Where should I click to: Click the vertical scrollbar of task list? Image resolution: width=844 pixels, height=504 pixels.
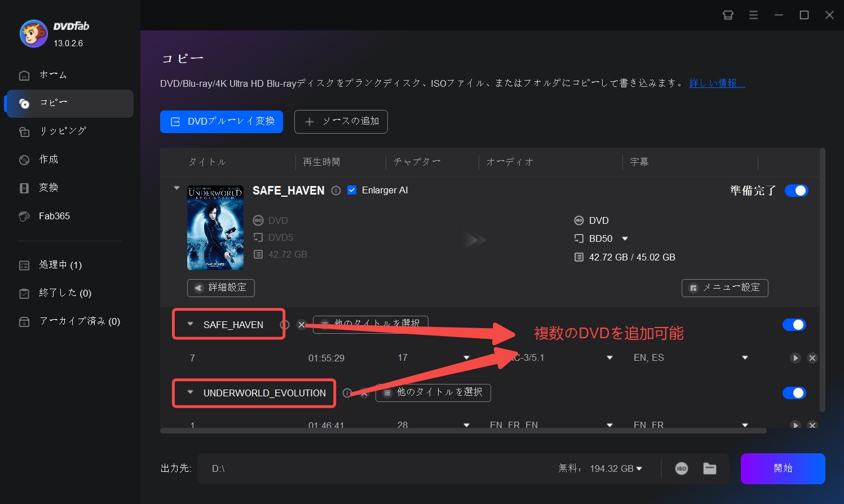tap(823, 280)
